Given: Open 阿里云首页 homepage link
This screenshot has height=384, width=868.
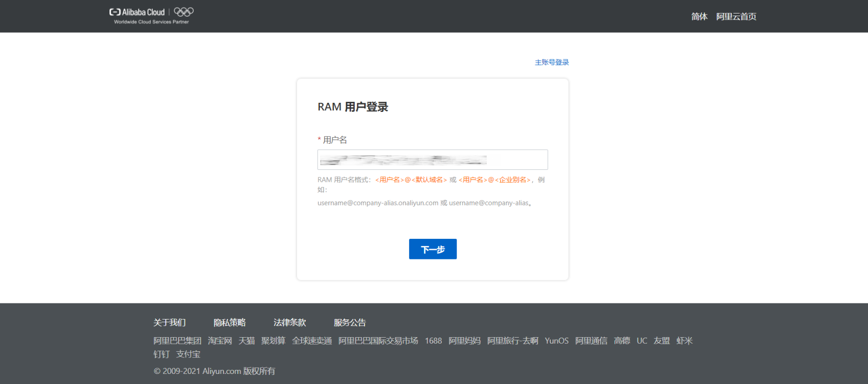Looking at the screenshot, I should tap(736, 17).
